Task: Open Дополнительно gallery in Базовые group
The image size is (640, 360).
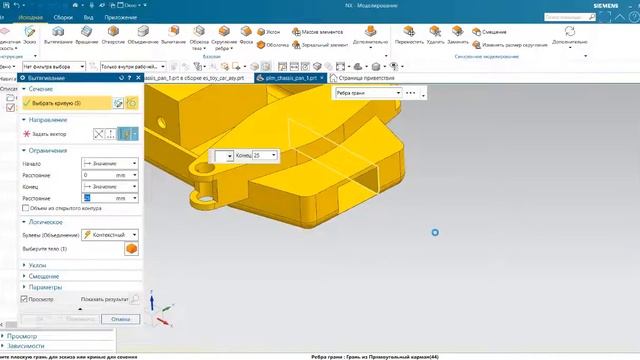Action: click(x=370, y=38)
